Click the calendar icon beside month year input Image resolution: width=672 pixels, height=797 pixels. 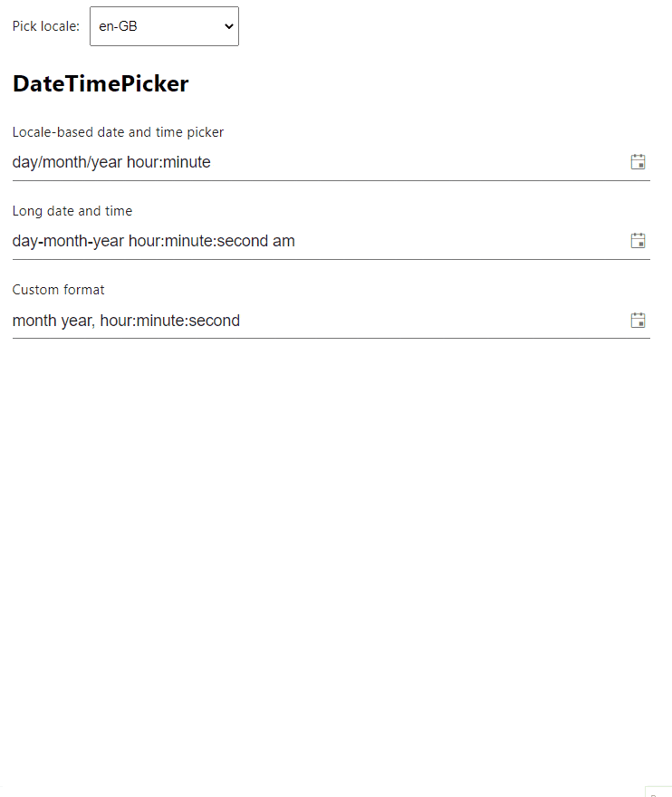(x=638, y=320)
